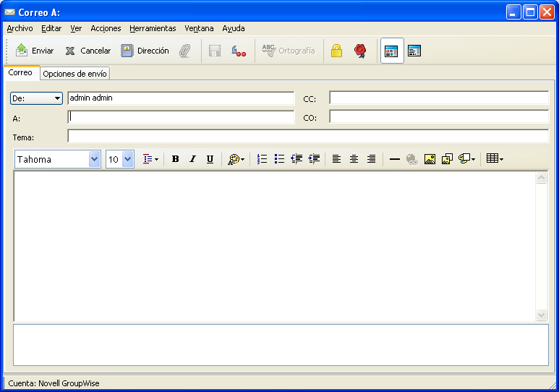Toggle the HTML view icon
559x392 pixels.
point(391,51)
